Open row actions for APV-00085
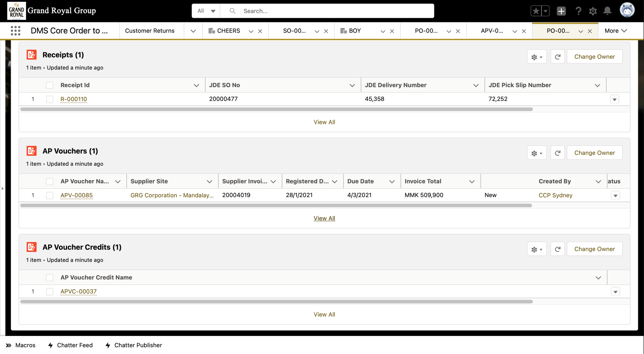This screenshot has height=354, width=644. 615,195
